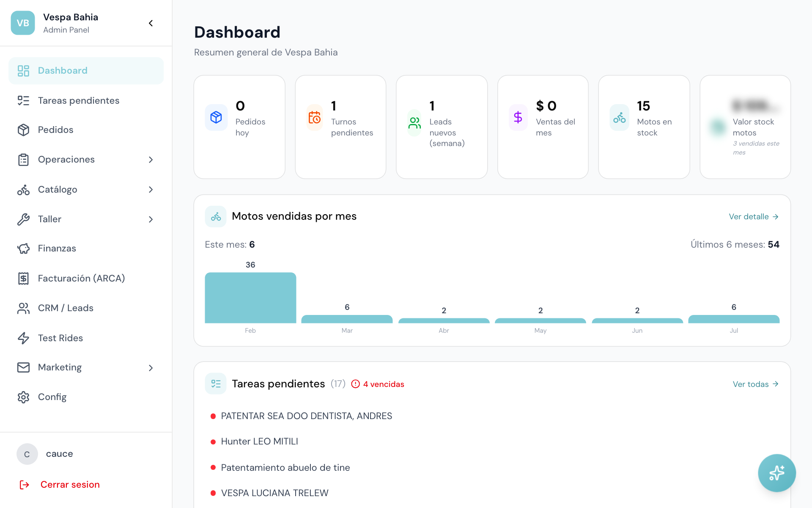Click the CRM users icon in sidebar
812x508 pixels.
23,308
